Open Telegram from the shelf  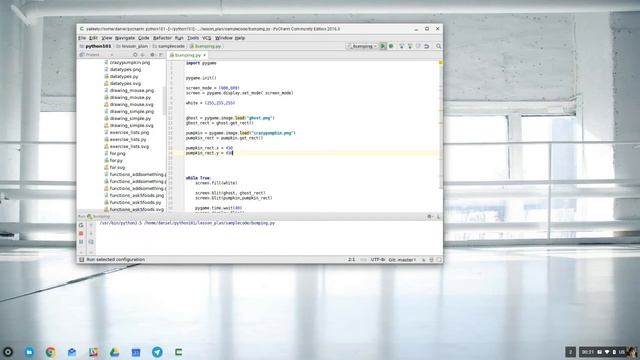(157, 352)
